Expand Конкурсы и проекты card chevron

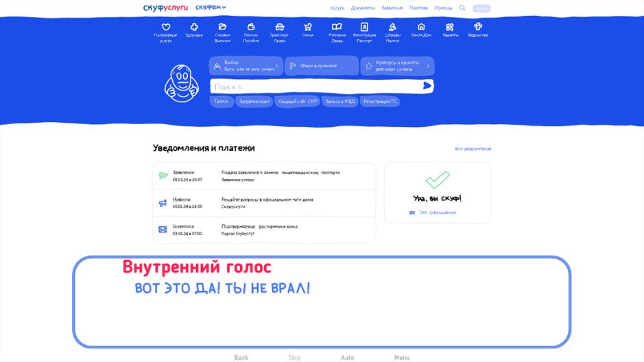(x=428, y=66)
